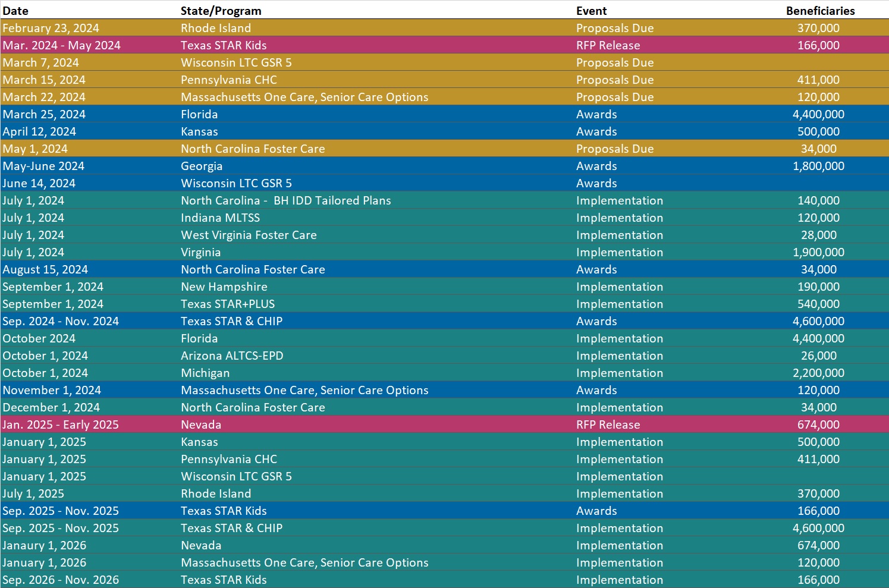Image resolution: width=889 pixels, height=588 pixels.
Task: Click the State/Program column header
Action: pos(221,11)
